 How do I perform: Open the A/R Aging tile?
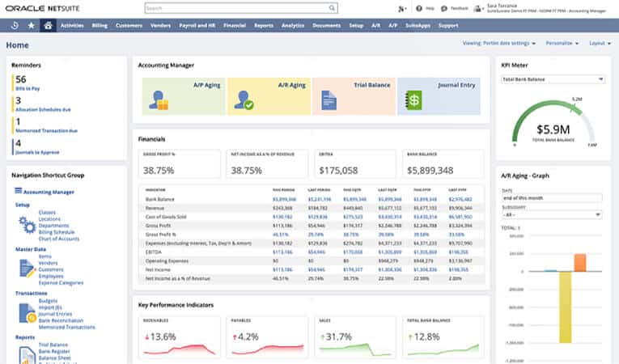click(x=269, y=96)
